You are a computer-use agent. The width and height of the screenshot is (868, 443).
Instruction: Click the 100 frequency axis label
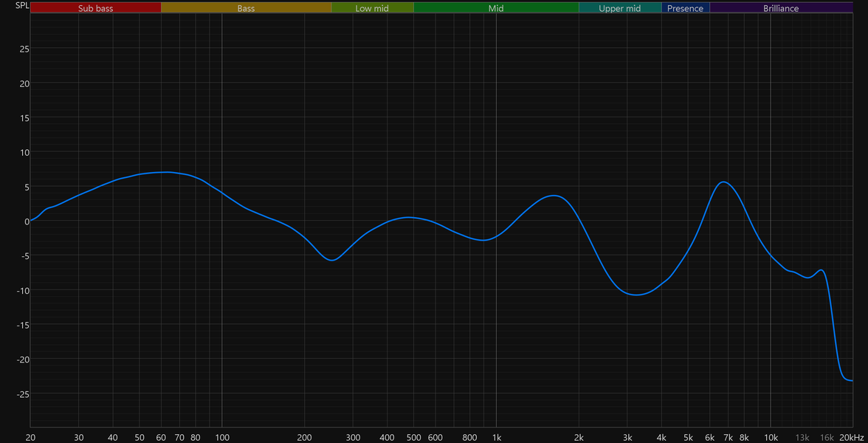coord(222,437)
